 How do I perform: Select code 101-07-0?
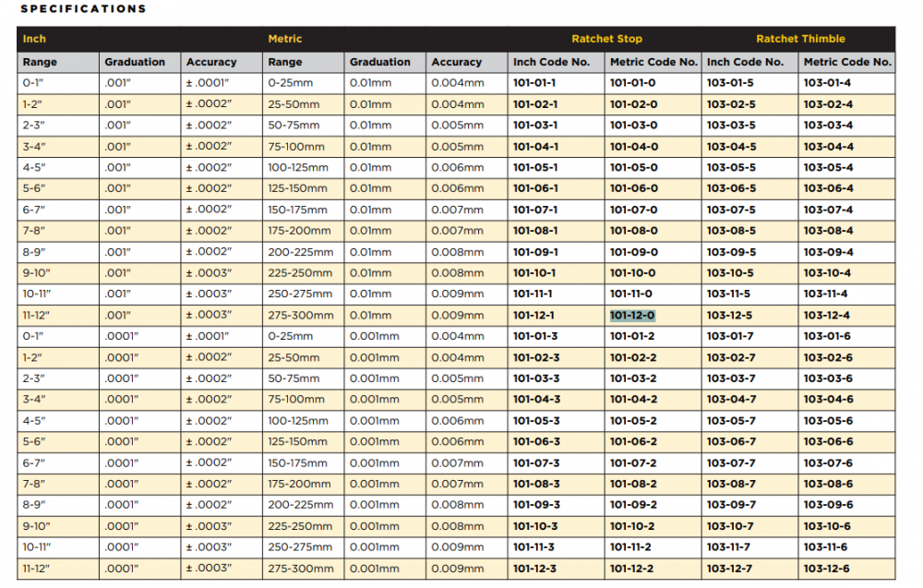coord(633,210)
